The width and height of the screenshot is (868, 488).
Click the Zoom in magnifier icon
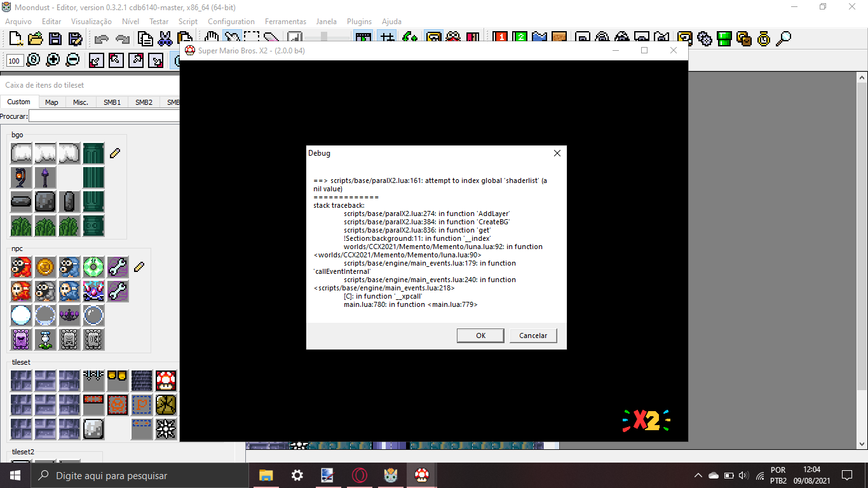coord(53,60)
